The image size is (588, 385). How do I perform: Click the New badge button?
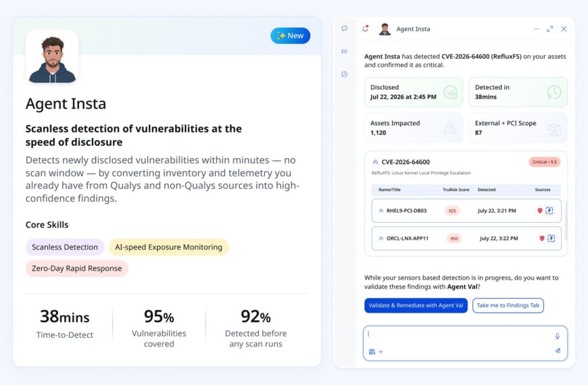[290, 36]
